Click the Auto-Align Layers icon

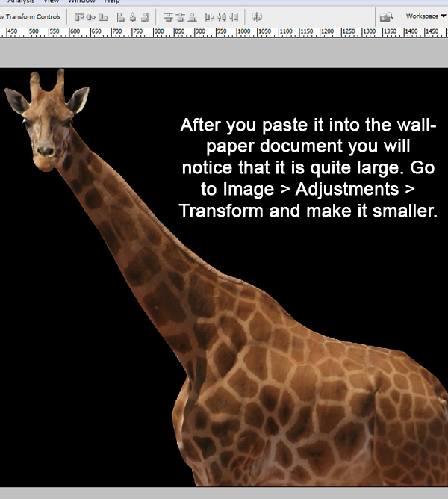(x=257, y=17)
